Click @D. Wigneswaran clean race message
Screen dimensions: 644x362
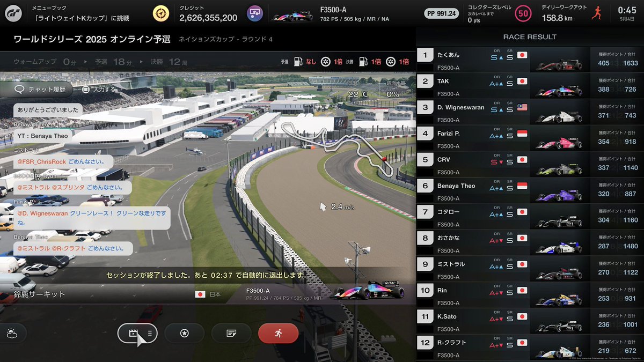92,218
